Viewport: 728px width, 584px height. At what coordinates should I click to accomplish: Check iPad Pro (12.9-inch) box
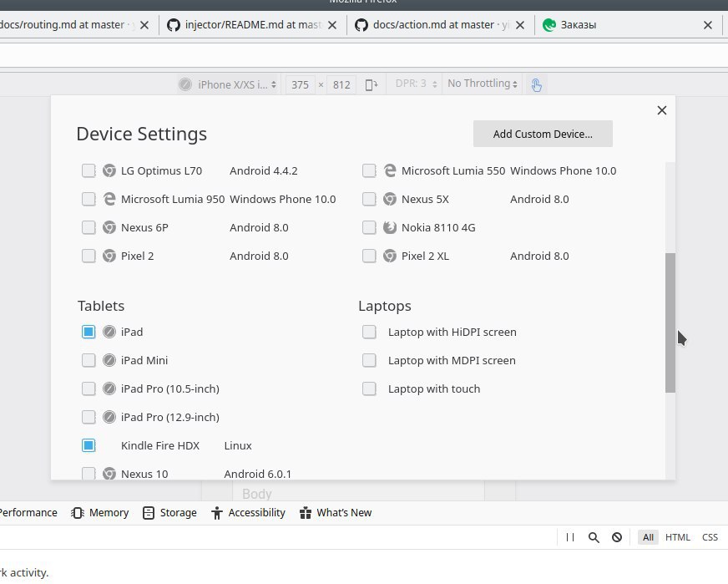[x=88, y=417]
